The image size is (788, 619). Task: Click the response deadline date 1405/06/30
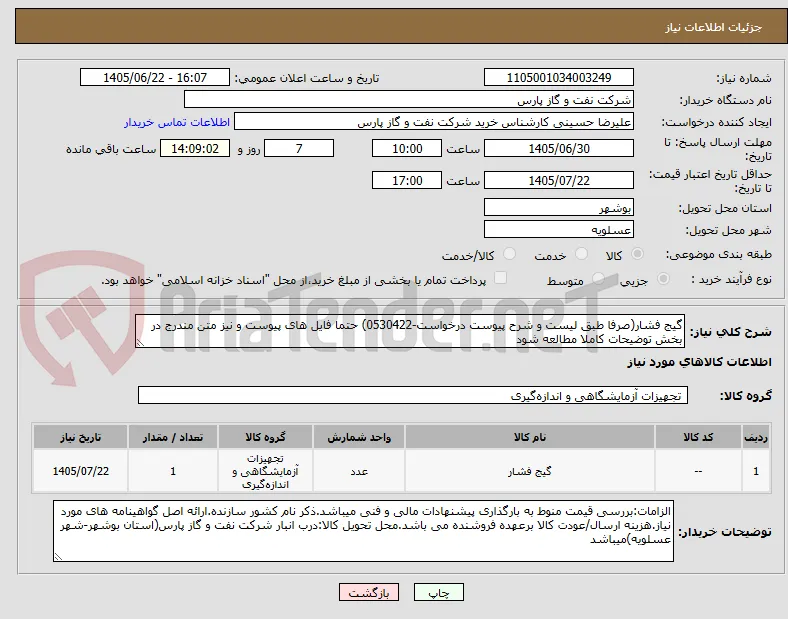[x=559, y=149]
